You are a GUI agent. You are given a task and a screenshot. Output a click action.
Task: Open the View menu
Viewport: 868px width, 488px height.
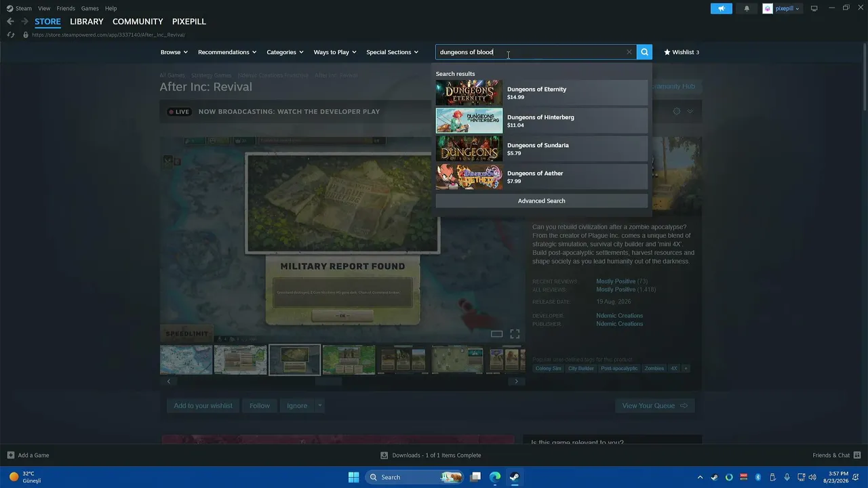(x=44, y=8)
